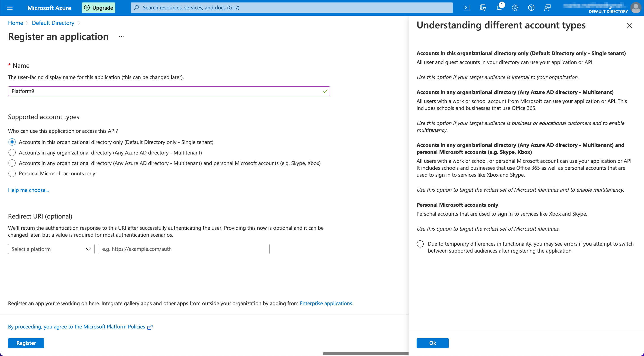Open the Select a platform dropdown
This screenshot has width=644, height=356.
[x=51, y=249]
